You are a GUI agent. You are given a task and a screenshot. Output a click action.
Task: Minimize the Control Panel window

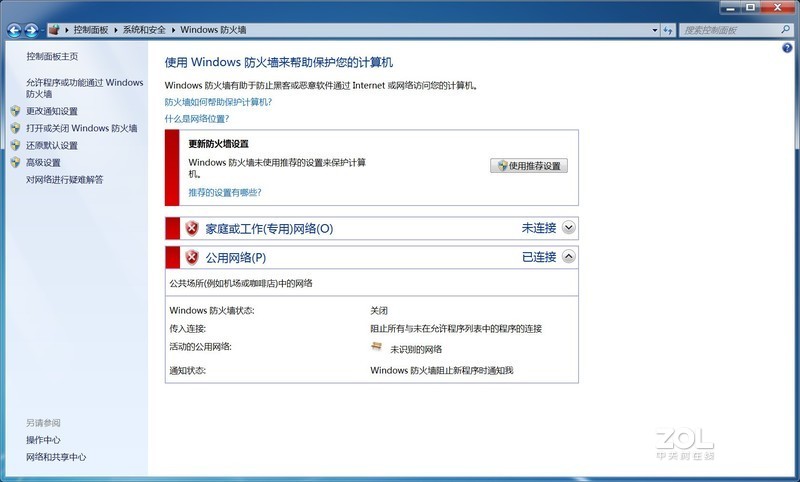[731, 8]
